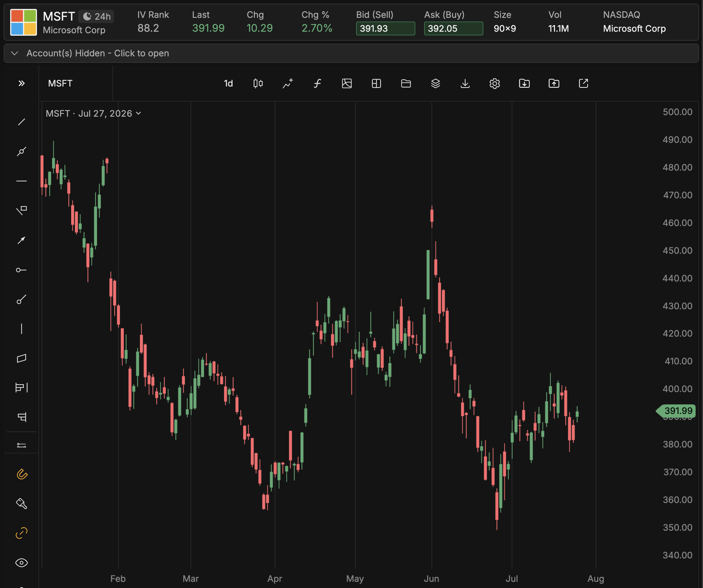Expand the Account(s) Hidden panel chevron
This screenshot has width=703, height=588.
coord(14,53)
